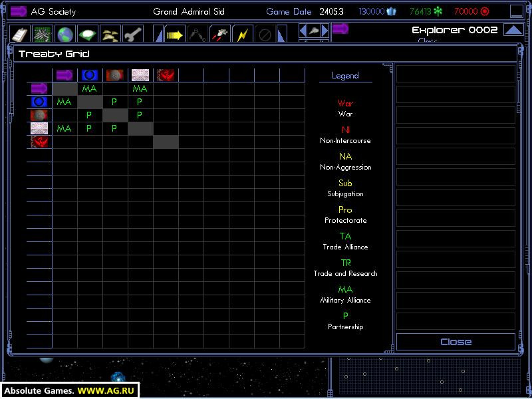Click the red radioactives resource icon
The height and width of the screenshot is (399, 532).
[x=485, y=12]
